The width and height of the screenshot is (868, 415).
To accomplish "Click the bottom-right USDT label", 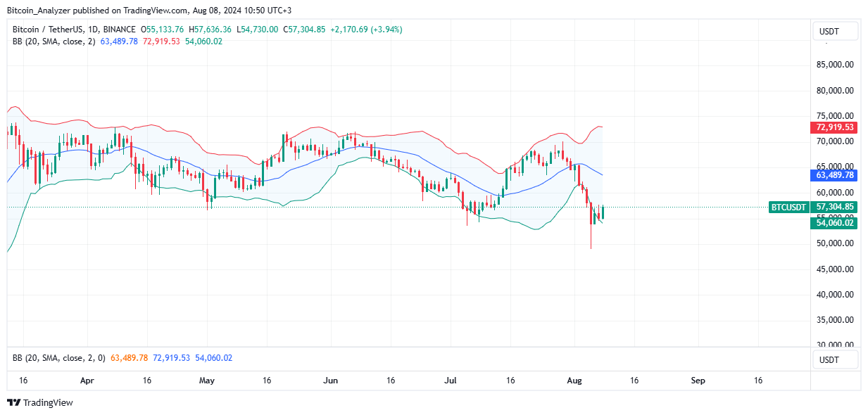I will tap(835, 359).
